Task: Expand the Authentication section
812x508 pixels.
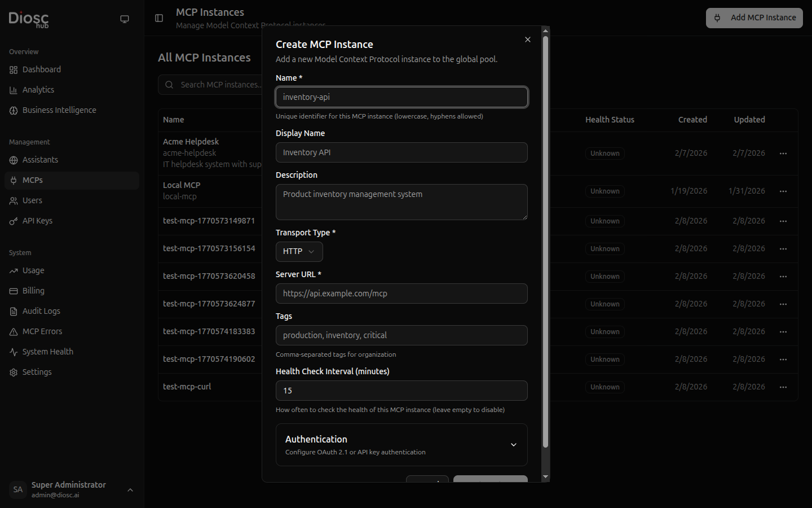Action: point(401,445)
